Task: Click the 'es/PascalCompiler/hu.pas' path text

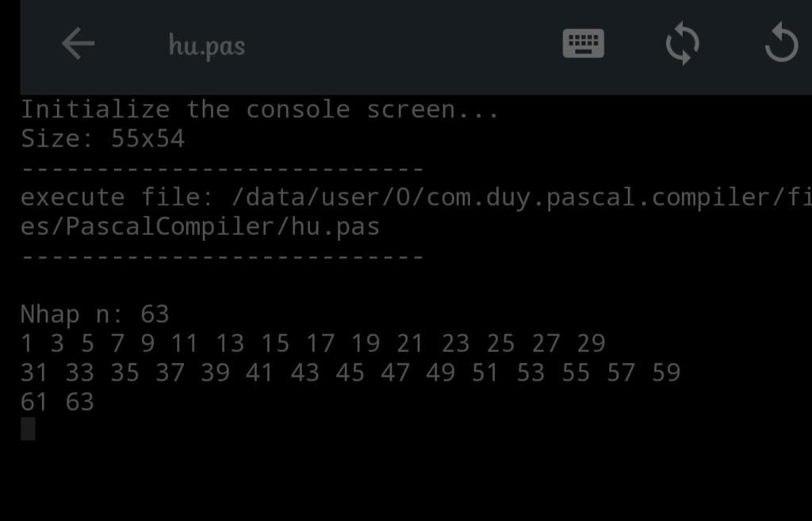Action: [200, 227]
